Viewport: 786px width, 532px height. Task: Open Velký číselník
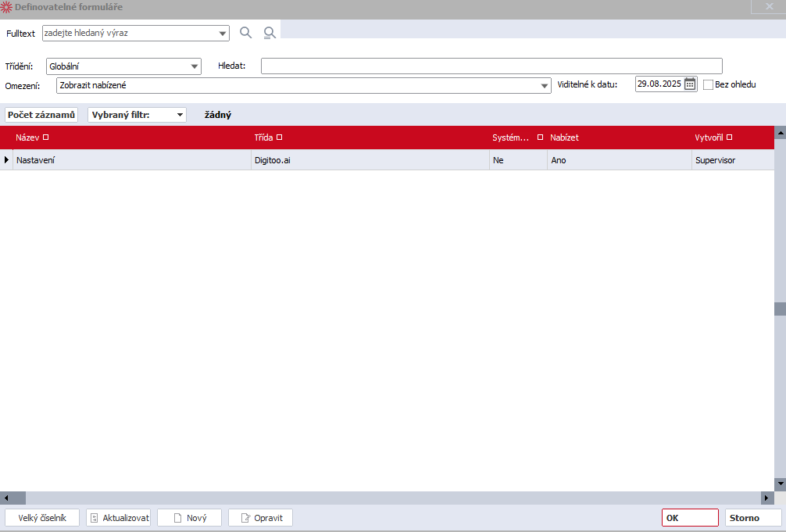pos(42,518)
